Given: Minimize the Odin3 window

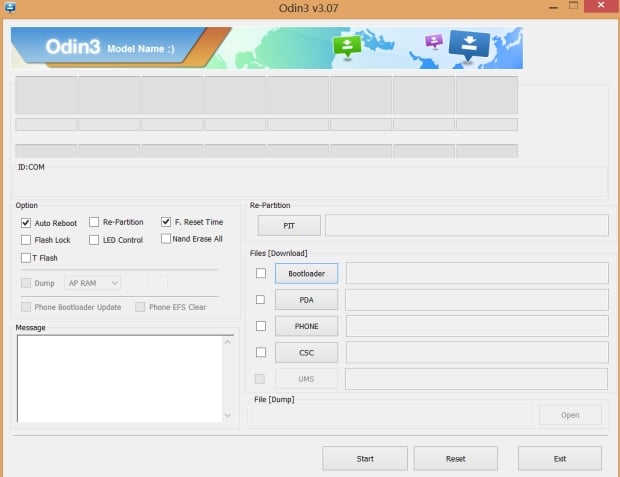Looking at the screenshot, I should (x=554, y=7).
